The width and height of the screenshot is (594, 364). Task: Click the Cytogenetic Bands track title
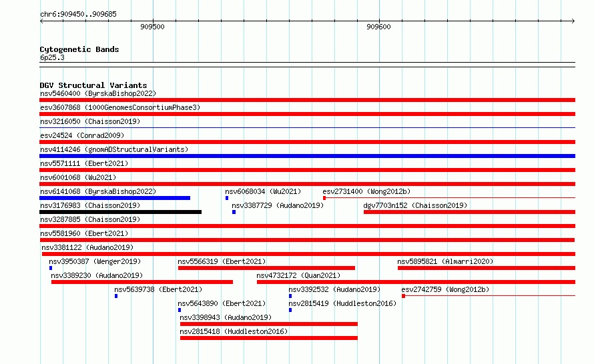click(x=79, y=49)
